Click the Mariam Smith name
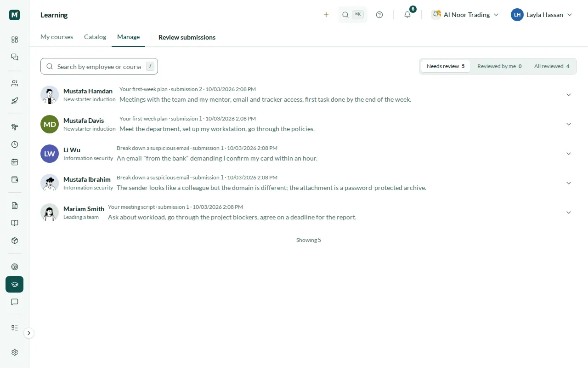Image resolution: width=588 pixels, height=368 pixels. (84, 209)
